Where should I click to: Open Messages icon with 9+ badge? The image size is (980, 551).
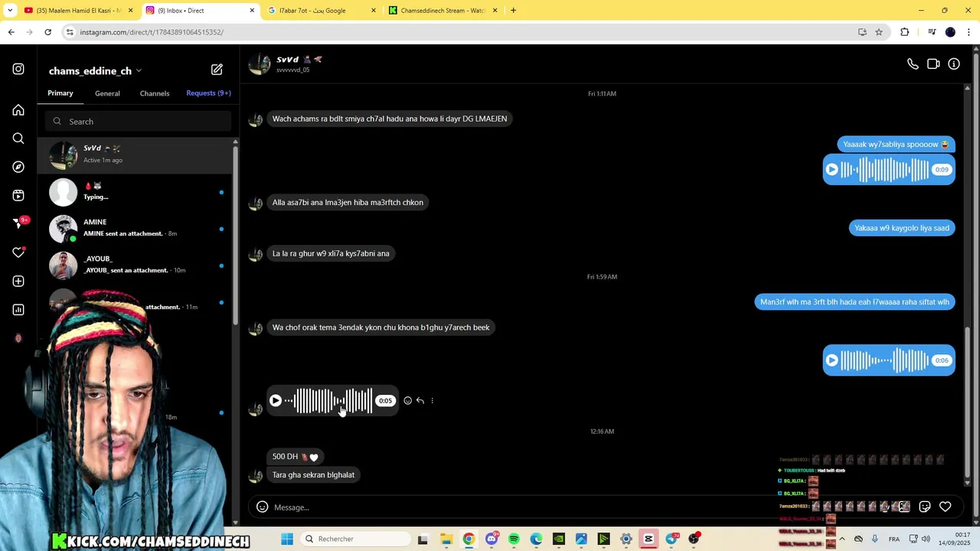(x=19, y=223)
